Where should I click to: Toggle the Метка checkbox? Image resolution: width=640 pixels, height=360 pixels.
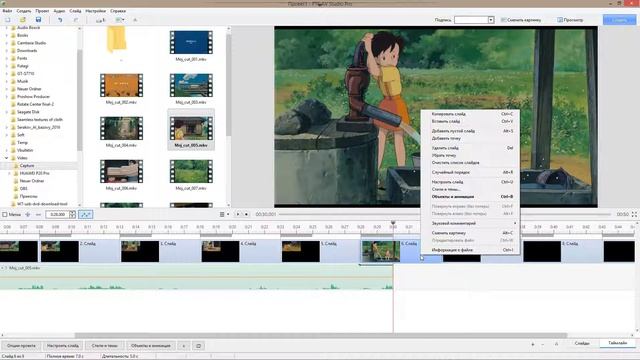coord(5,214)
